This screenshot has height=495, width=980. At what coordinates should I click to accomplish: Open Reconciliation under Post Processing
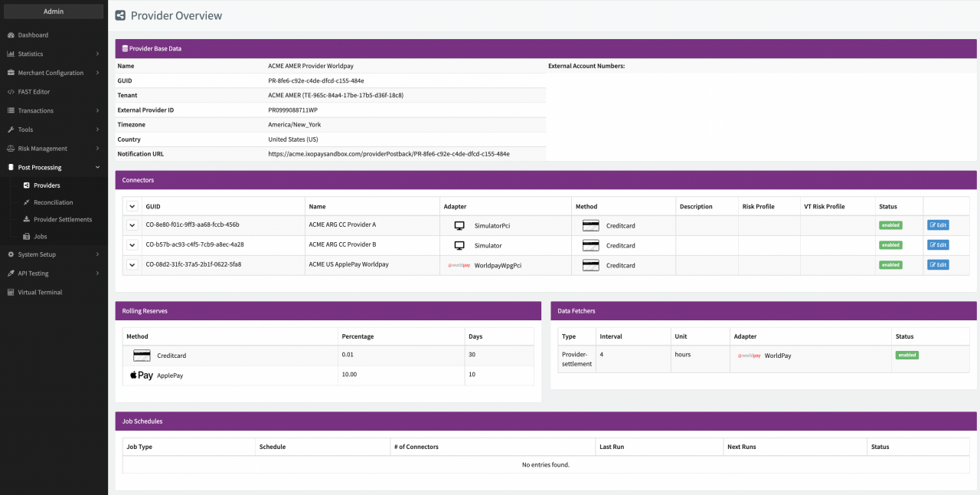click(x=53, y=203)
